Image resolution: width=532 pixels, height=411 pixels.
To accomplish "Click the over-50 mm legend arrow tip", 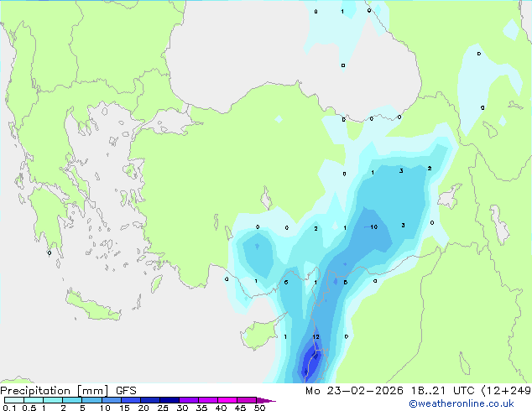I will pyautogui.click(x=266, y=400).
